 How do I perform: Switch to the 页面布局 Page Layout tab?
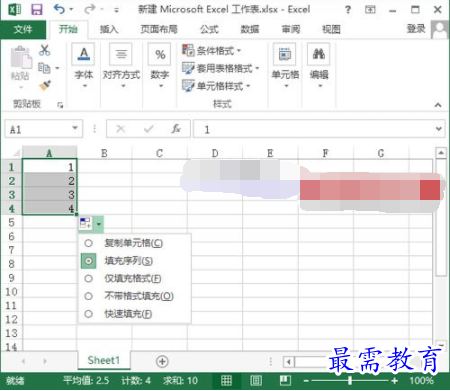pos(159,30)
